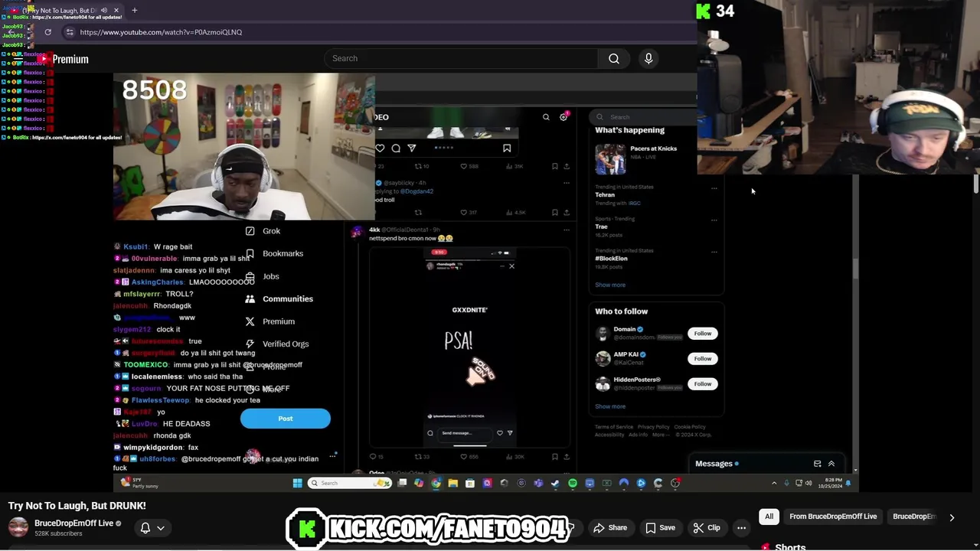Close the embedded story with the X icon

(x=511, y=266)
